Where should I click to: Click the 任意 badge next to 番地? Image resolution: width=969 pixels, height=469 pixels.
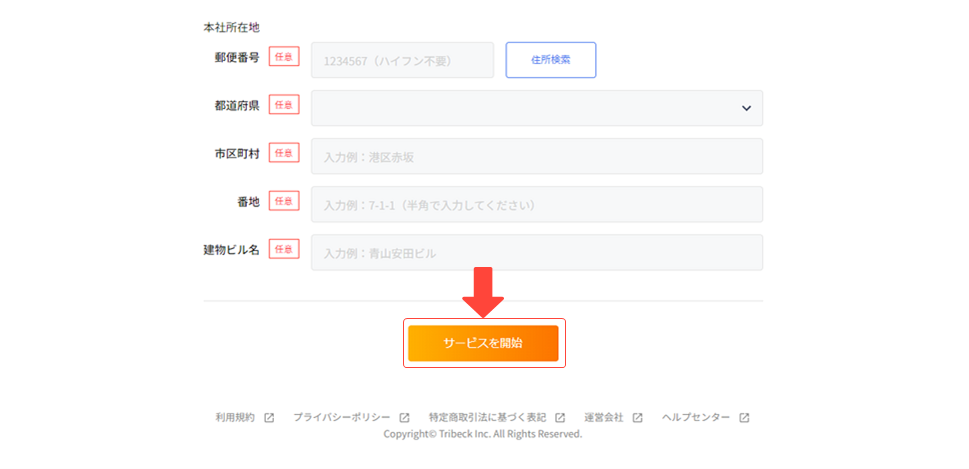click(284, 201)
